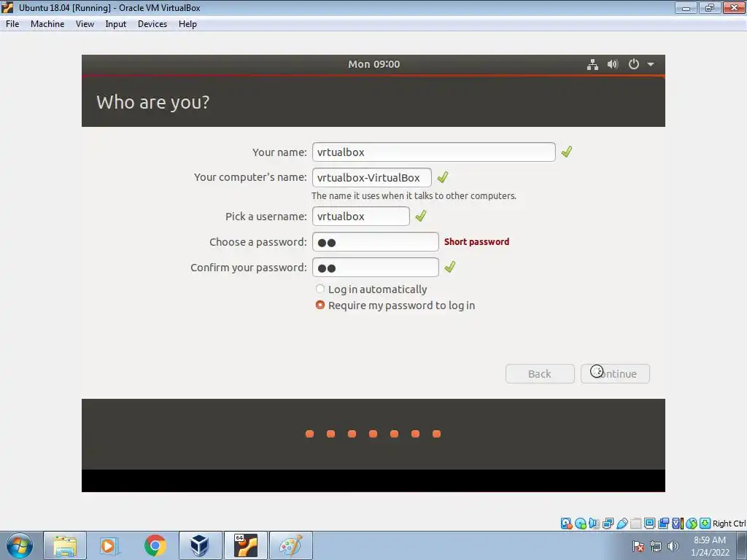Click the VirtualBox network adapters status icon
Viewport: 747px width, 560px height.
coord(608,524)
